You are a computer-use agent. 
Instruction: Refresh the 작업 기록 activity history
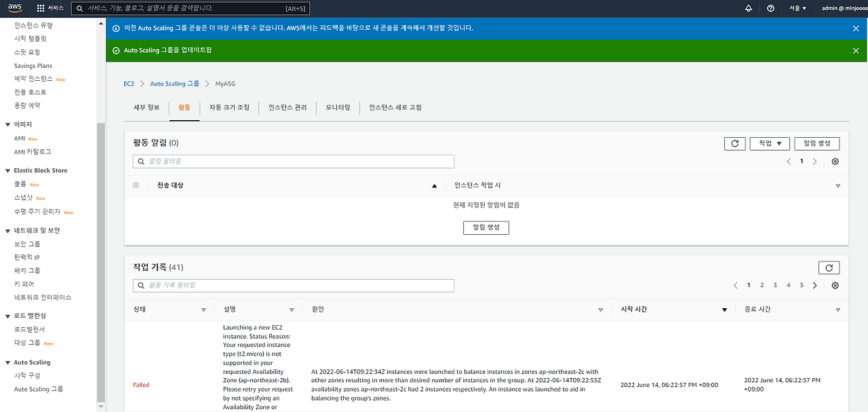point(829,267)
